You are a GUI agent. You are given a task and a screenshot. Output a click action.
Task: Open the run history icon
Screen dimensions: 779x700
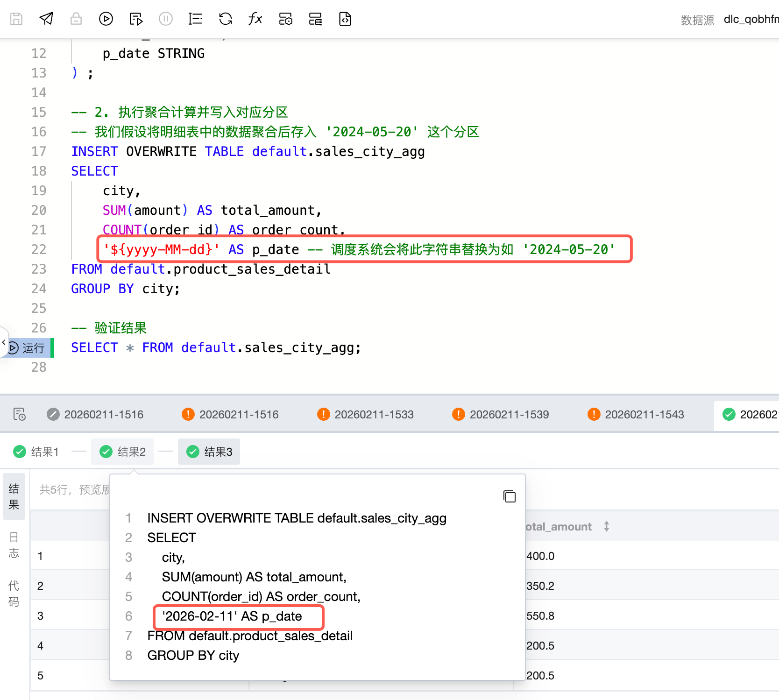[19, 414]
